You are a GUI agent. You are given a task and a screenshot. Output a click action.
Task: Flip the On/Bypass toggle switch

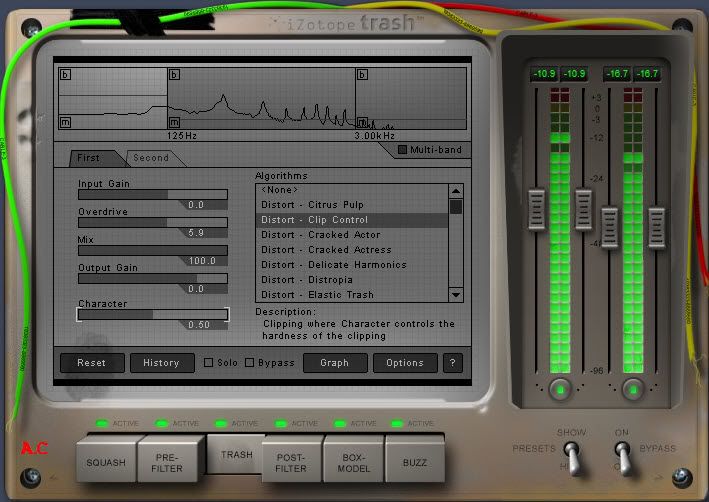[624, 458]
